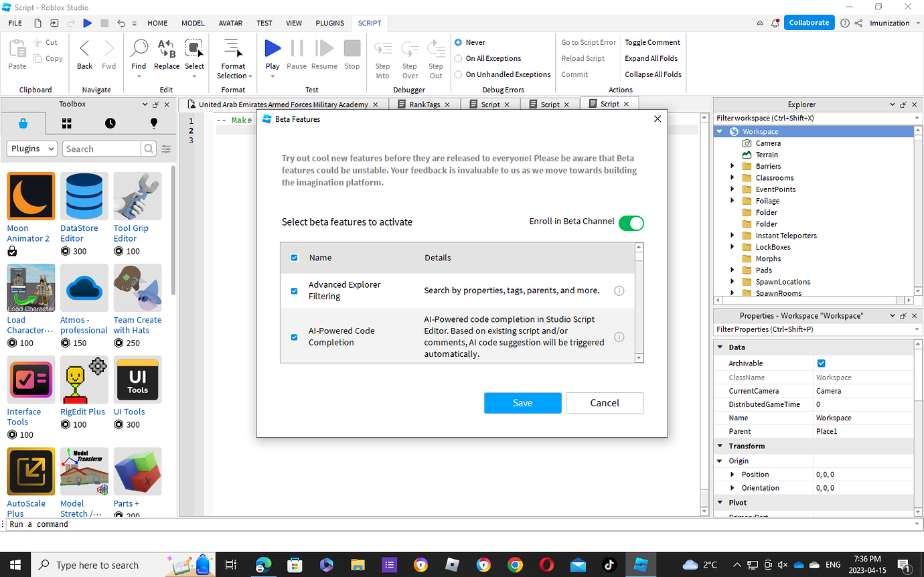
Task: Switch to the PLUGINS ribbon tab
Action: point(329,23)
